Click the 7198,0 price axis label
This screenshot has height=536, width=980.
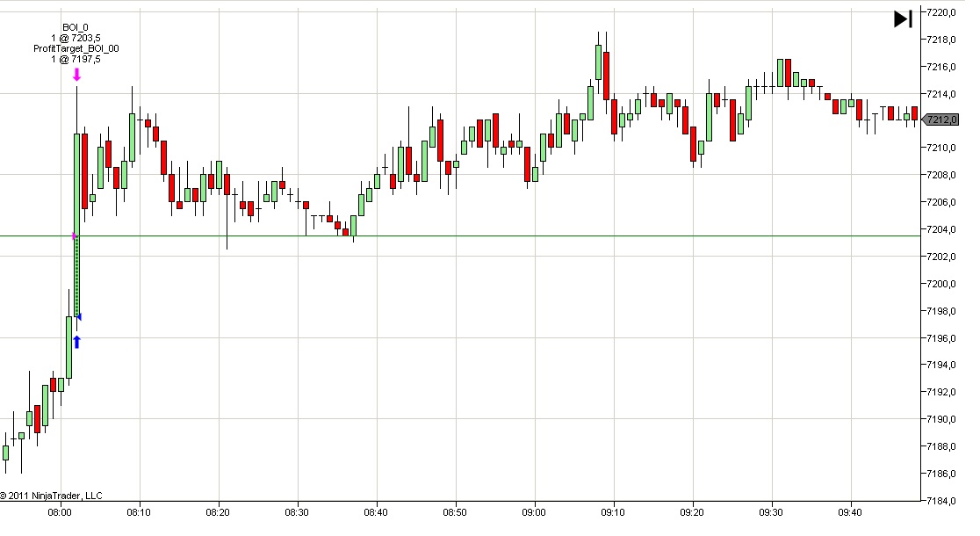tap(941, 311)
